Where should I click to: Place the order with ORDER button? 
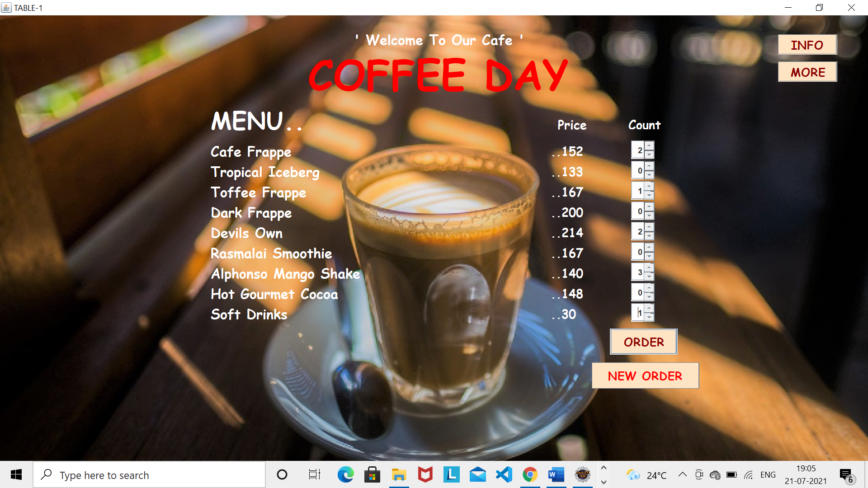coord(643,342)
